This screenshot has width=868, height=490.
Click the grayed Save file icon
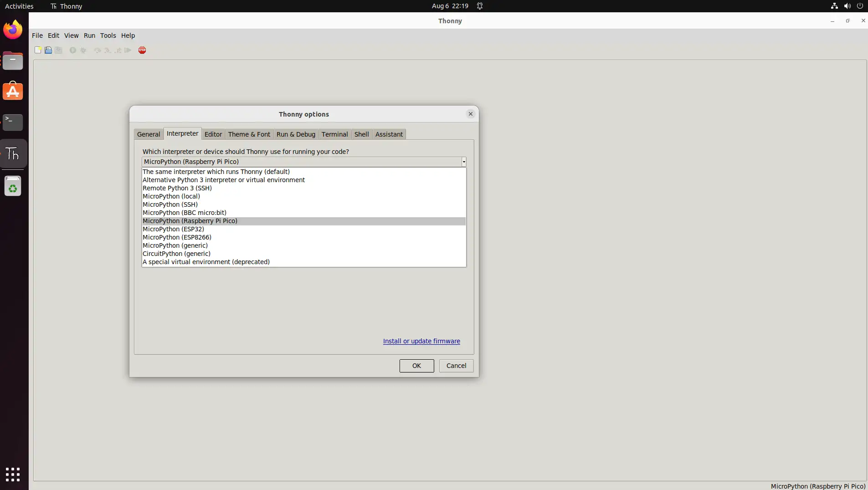pyautogui.click(x=58, y=50)
